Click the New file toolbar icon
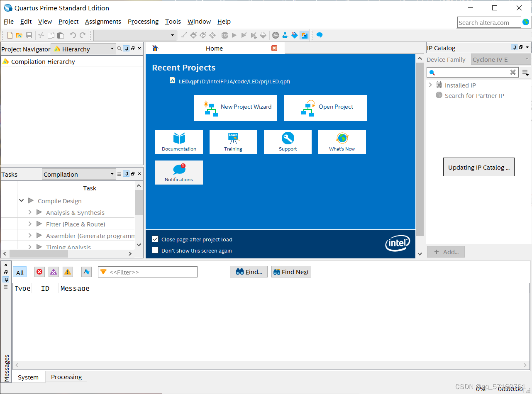The height and width of the screenshot is (394, 532). click(10, 35)
